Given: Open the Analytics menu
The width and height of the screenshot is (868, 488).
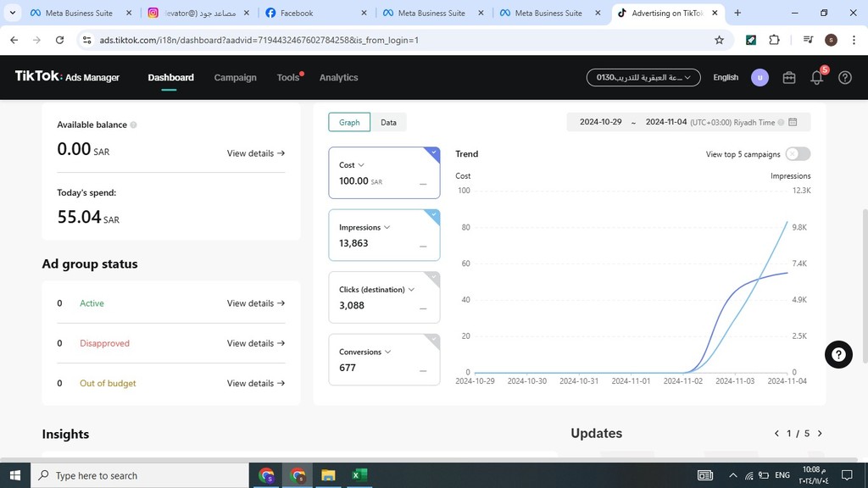Looking at the screenshot, I should 338,77.
